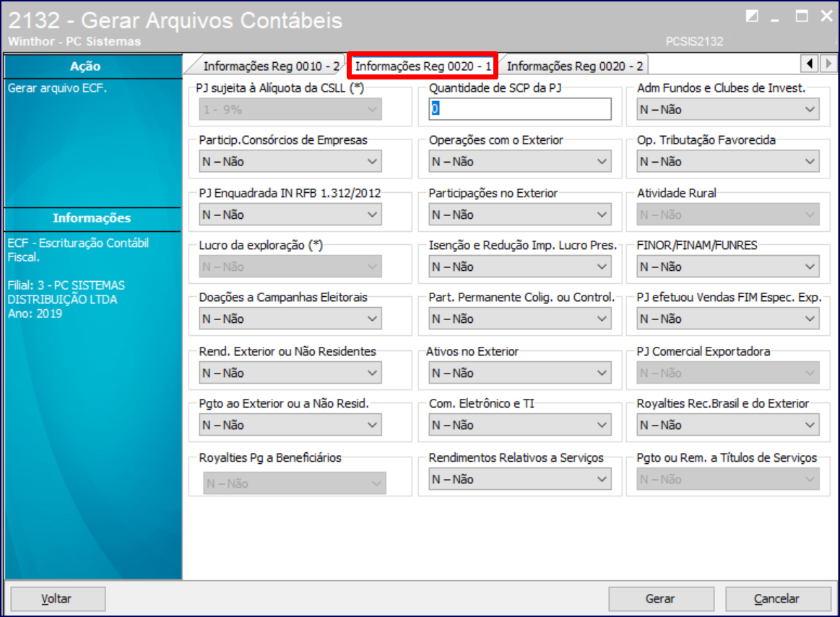Switch to Informações Reg 0010 - 2 tab
The height and width of the screenshot is (617, 840).
pos(271,66)
